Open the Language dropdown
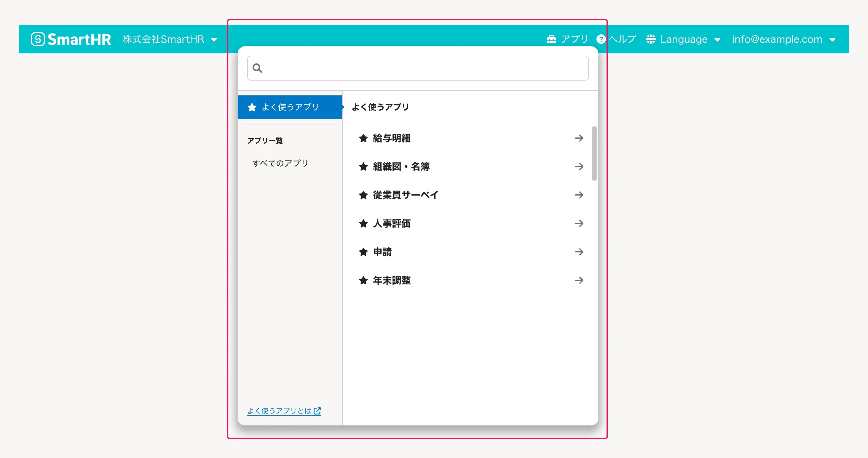 pos(684,39)
